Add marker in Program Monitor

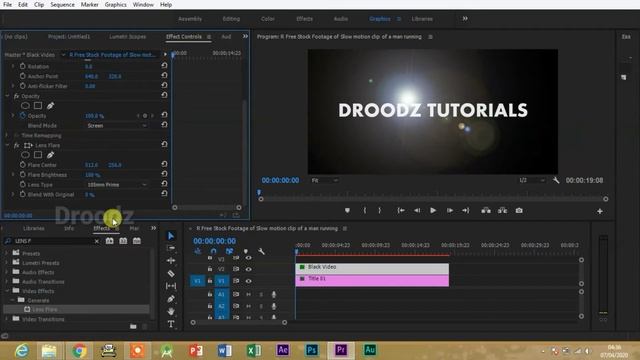point(347,211)
